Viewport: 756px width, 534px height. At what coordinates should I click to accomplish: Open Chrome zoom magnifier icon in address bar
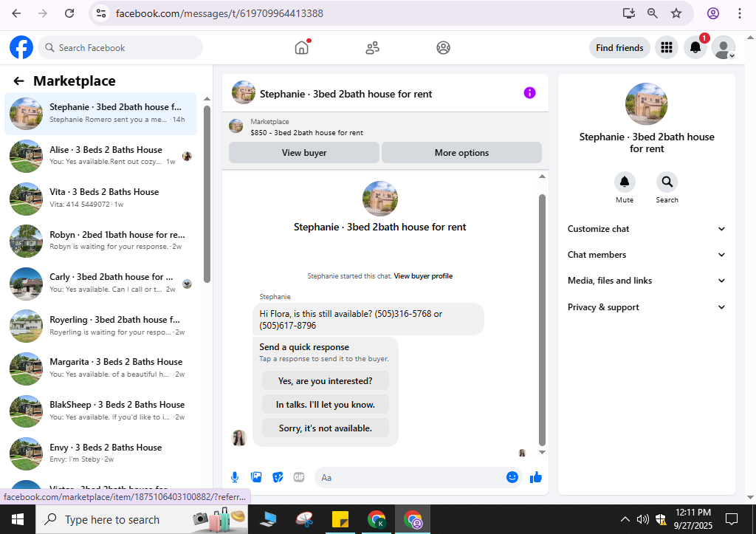click(653, 13)
